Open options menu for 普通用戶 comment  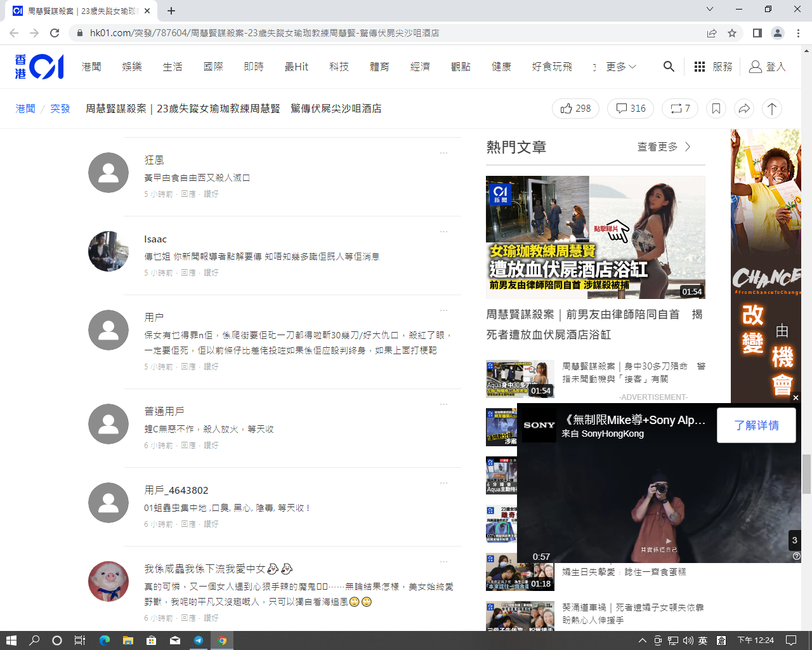444,404
